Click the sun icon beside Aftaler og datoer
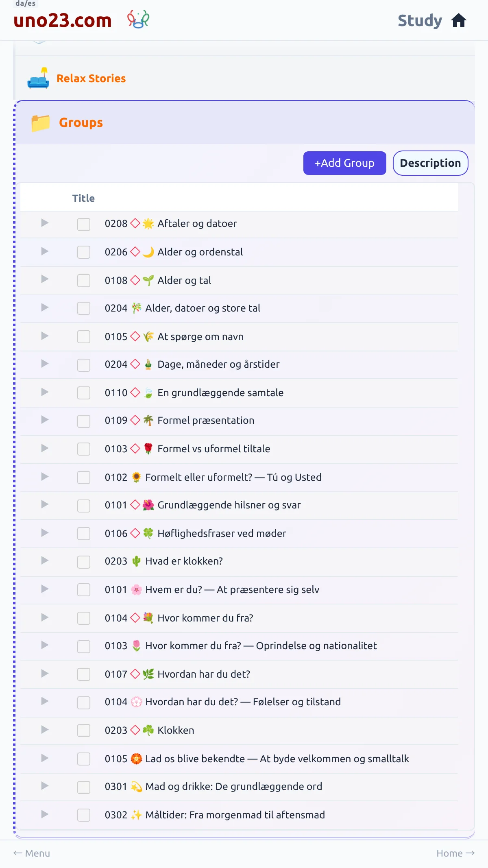 pos(148,224)
